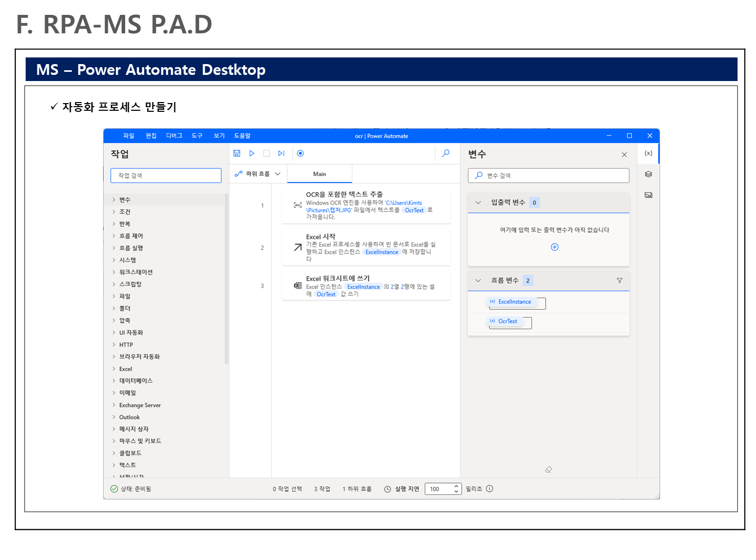Image resolution: width=756 pixels, height=560 pixels.
Task: Expand the UI 자동화 action group
Action: coord(114,333)
